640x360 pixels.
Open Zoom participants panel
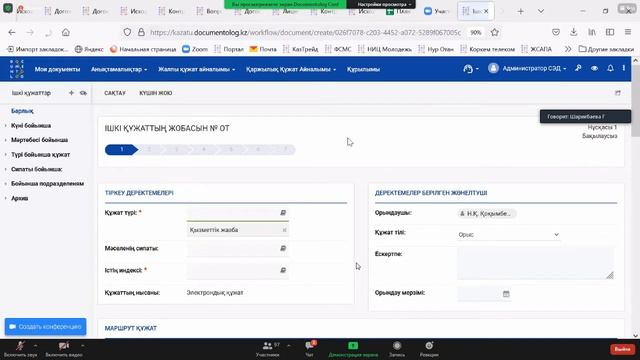(x=268, y=349)
